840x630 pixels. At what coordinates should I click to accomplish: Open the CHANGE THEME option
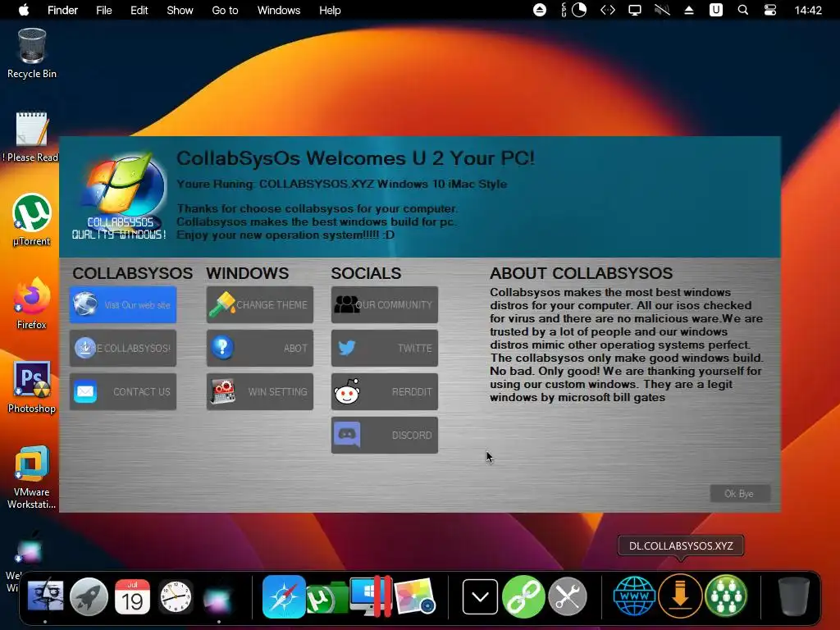(x=260, y=305)
